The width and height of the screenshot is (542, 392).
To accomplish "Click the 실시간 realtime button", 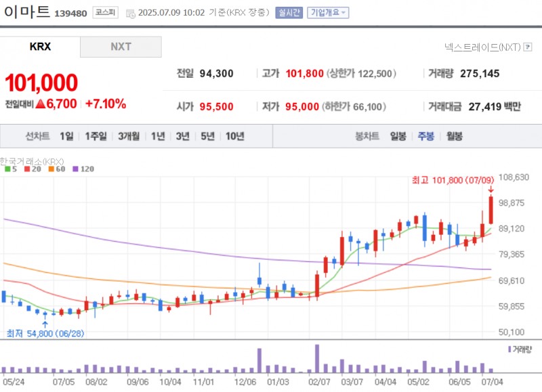I will pyautogui.click(x=288, y=12).
